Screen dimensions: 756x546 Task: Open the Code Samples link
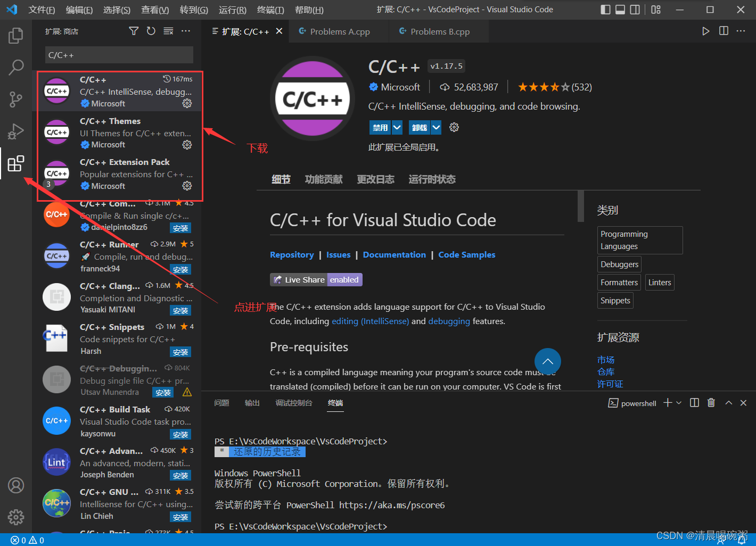point(467,255)
